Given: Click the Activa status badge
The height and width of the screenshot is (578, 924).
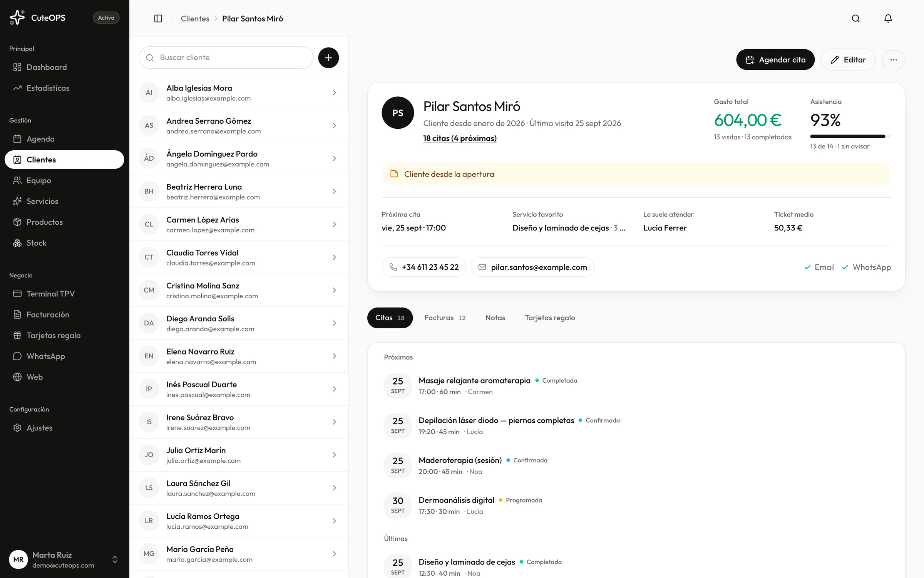Looking at the screenshot, I should [106, 18].
